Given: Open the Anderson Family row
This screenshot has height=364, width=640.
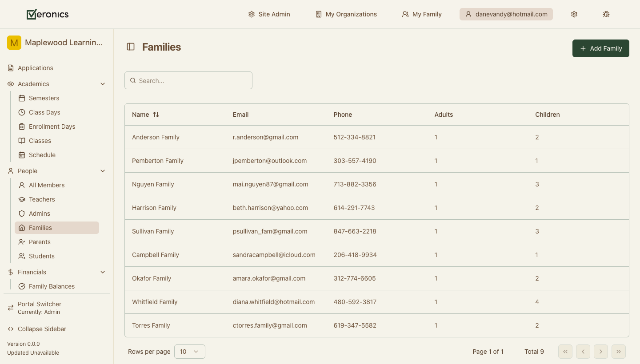Looking at the screenshot, I should pyautogui.click(x=377, y=137).
